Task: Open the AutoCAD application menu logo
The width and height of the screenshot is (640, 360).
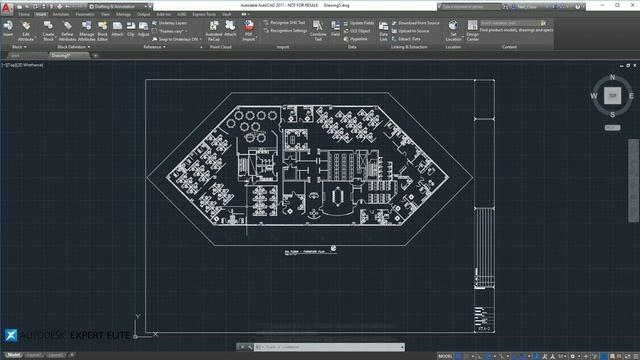Action: (x=6, y=7)
